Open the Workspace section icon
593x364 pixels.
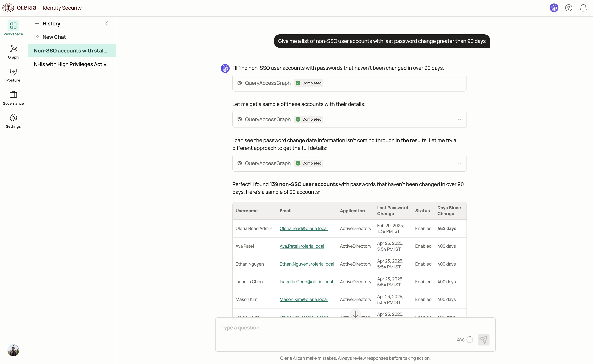13,25
